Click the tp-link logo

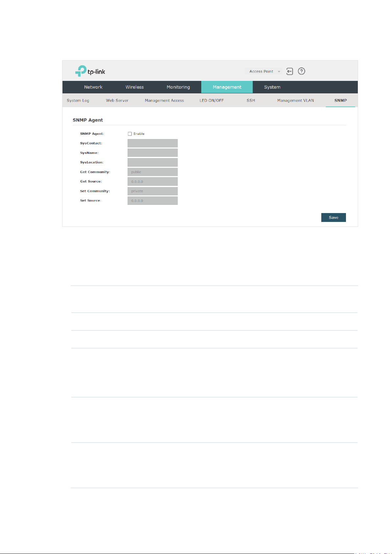(x=90, y=71)
